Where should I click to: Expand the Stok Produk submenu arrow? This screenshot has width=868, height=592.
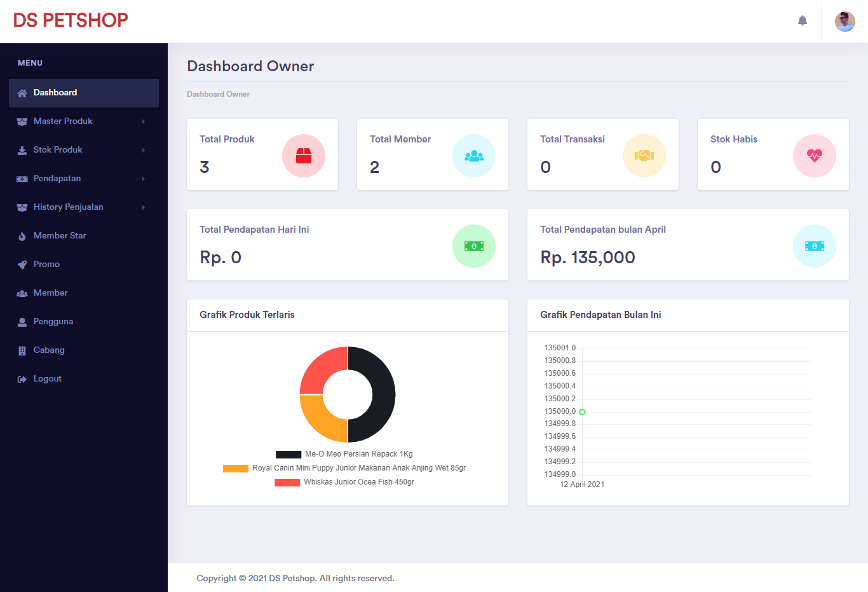[x=144, y=150]
